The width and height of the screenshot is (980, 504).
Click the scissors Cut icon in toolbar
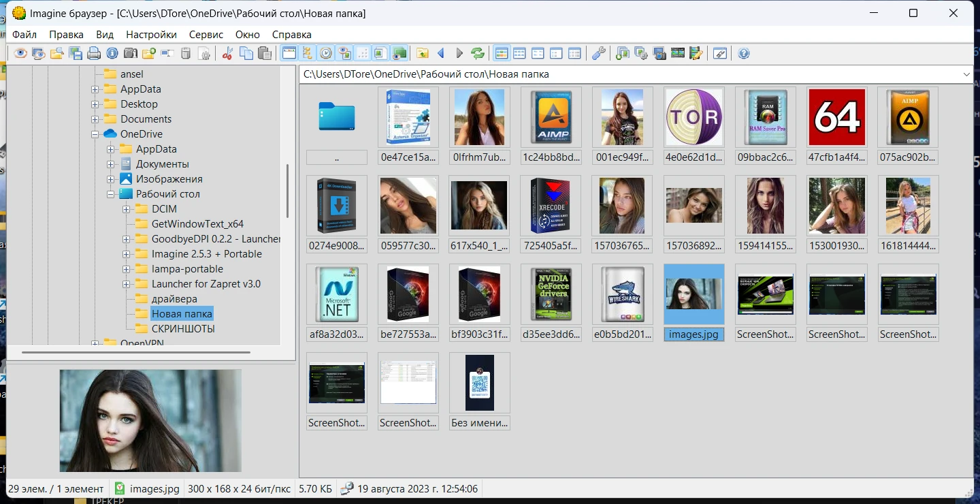click(228, 53)
